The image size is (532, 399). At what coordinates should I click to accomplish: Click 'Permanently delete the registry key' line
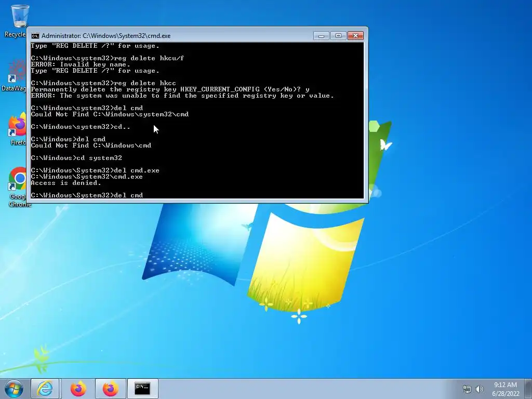coord(170,89)
